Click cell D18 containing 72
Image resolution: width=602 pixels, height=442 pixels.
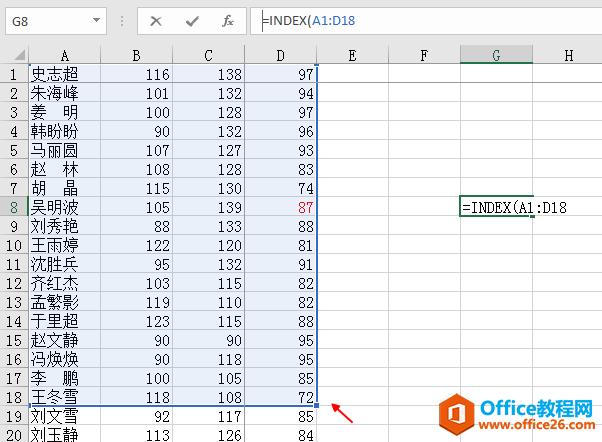pyautogui.click(x=305, y=396)
